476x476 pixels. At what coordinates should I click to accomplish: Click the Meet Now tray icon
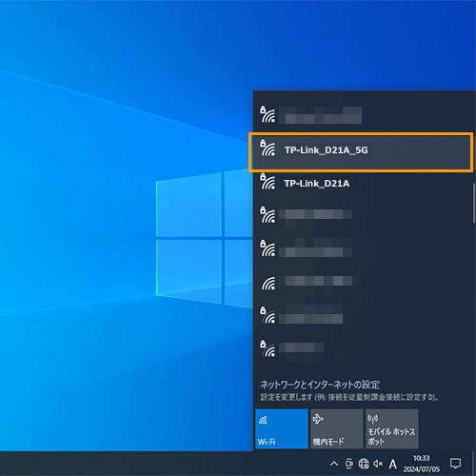tap(348, 464)
